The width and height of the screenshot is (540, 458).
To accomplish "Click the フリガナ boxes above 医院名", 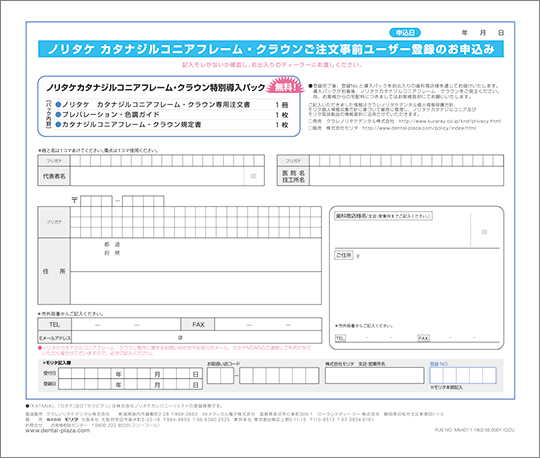I will pyautogui.click(x=406, y=161).
